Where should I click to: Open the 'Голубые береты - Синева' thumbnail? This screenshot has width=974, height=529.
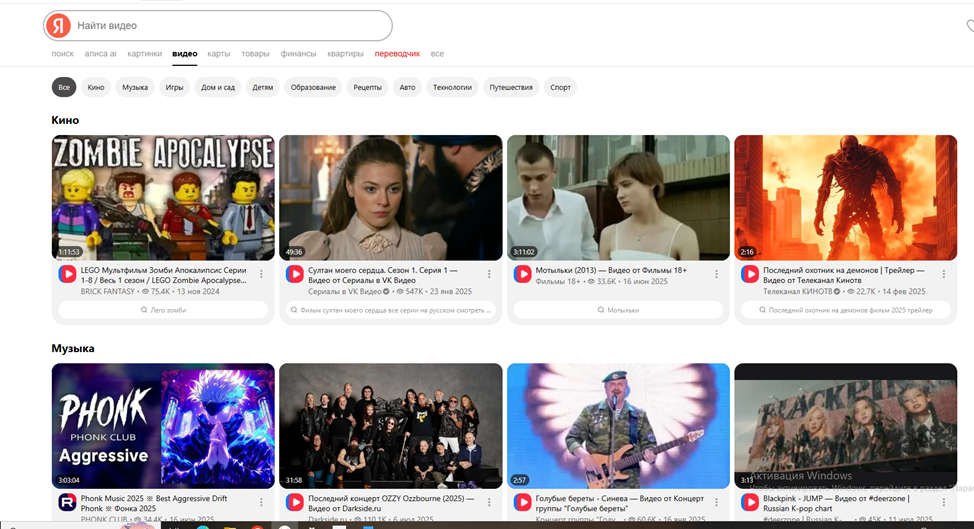tap(619, 426)
